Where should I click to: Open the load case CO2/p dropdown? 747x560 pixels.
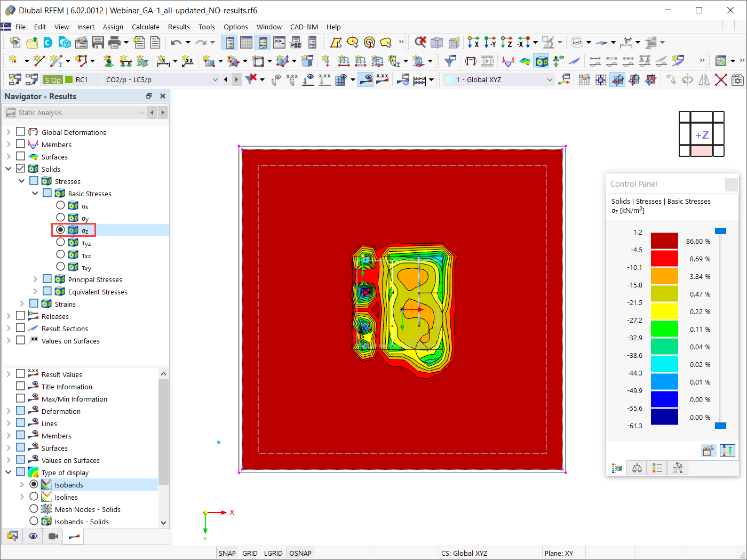pos(215,79)
